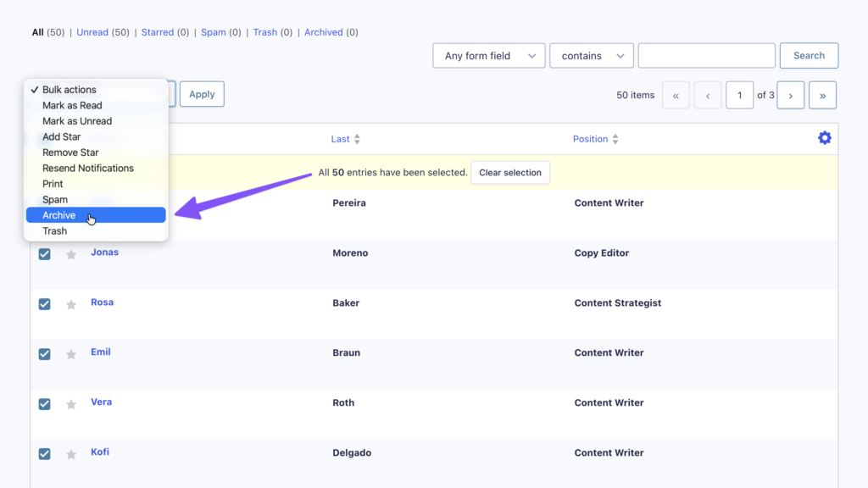The image size is (868, 488).
Task: Star the Vera Roth entry
Action: (71, 404)
